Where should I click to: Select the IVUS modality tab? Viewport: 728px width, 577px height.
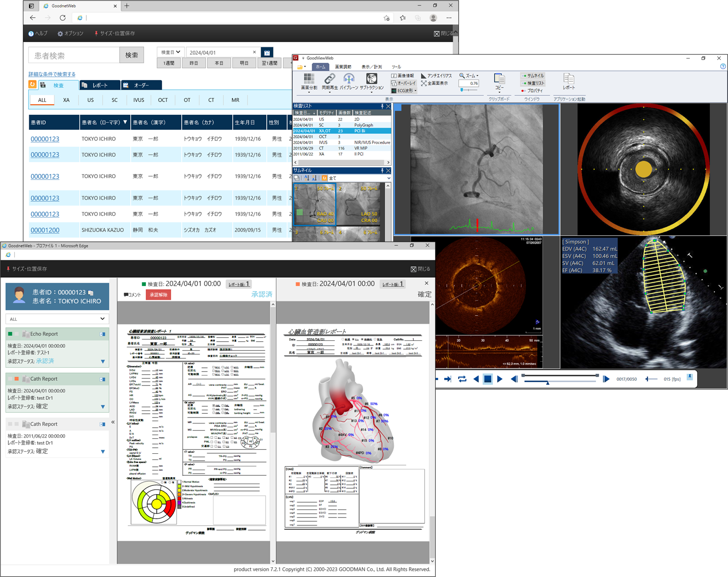(138, 100)
